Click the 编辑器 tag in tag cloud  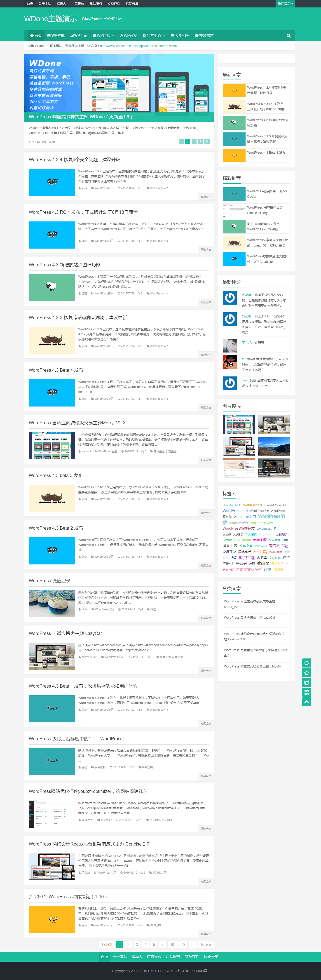(x=263, y=563)
